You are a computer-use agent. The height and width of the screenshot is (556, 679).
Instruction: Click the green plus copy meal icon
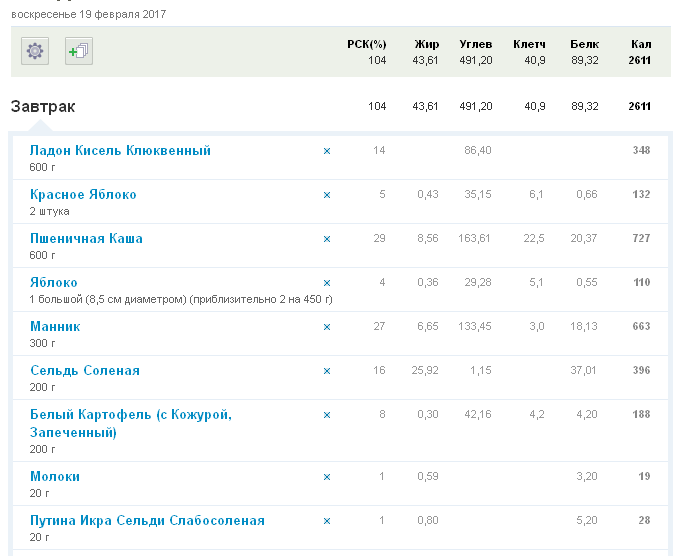[x=78, y=51]
